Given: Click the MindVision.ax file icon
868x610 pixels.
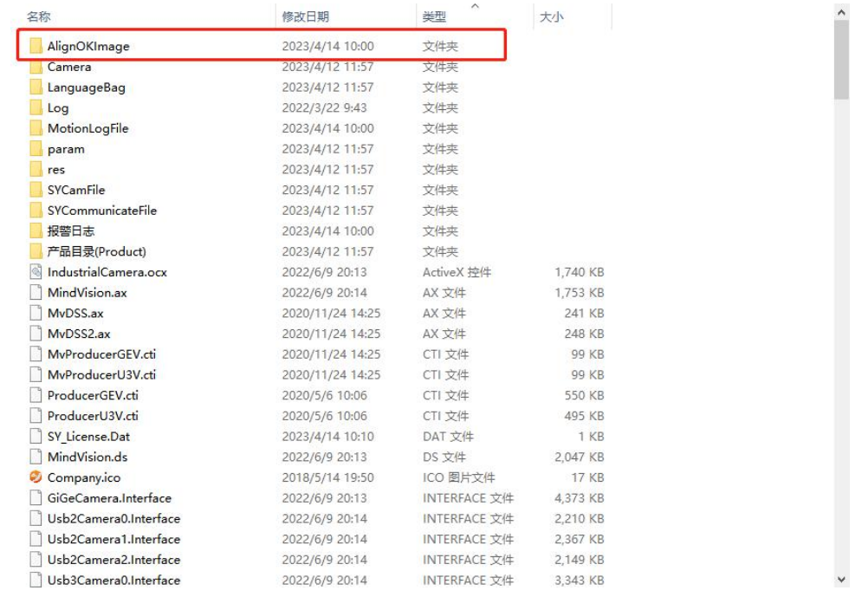Looking at the screenshot, I should [x=36, y=293].
